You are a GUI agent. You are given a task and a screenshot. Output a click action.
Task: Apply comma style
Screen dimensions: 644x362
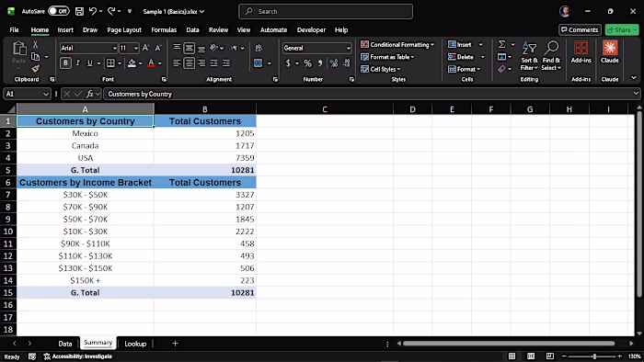pyautogui.click(x=320, y=63)
